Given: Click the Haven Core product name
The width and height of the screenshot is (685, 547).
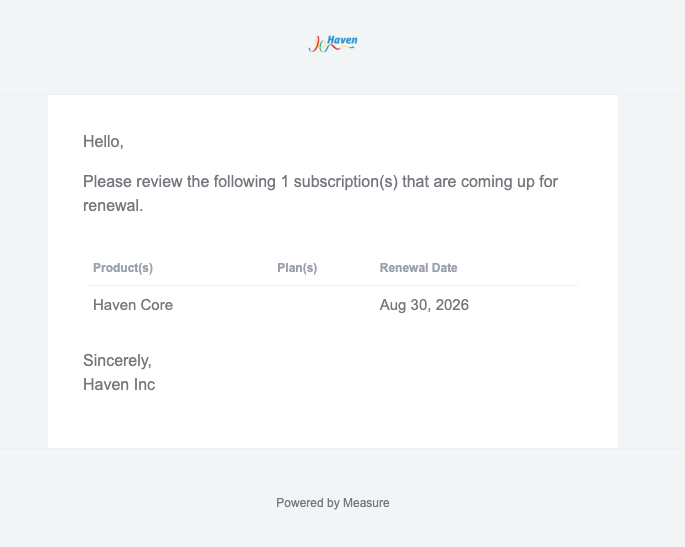Looking at the screenshot, I should 133,305.
